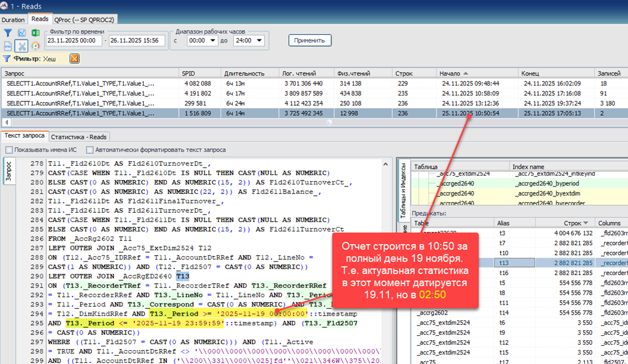Open the chart view icon
Viewport: 628px width, 364px height.
[x=21, y=33]
